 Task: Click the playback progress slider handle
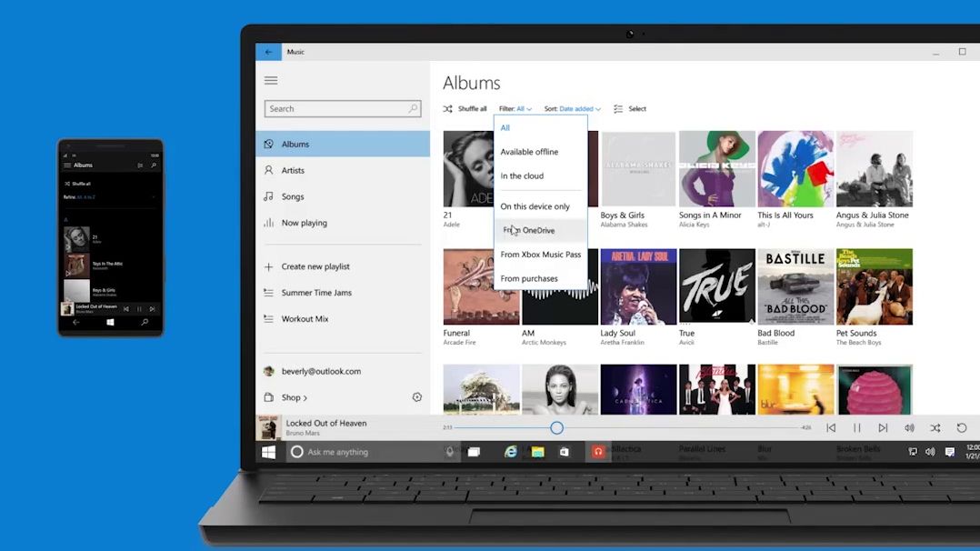(x=556, y=427)
